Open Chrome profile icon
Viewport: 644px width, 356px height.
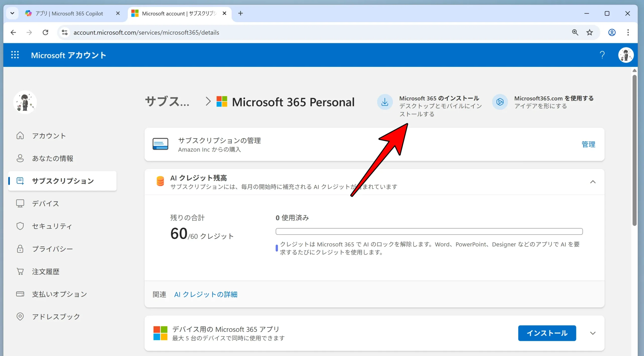click(x=612, y=32)
